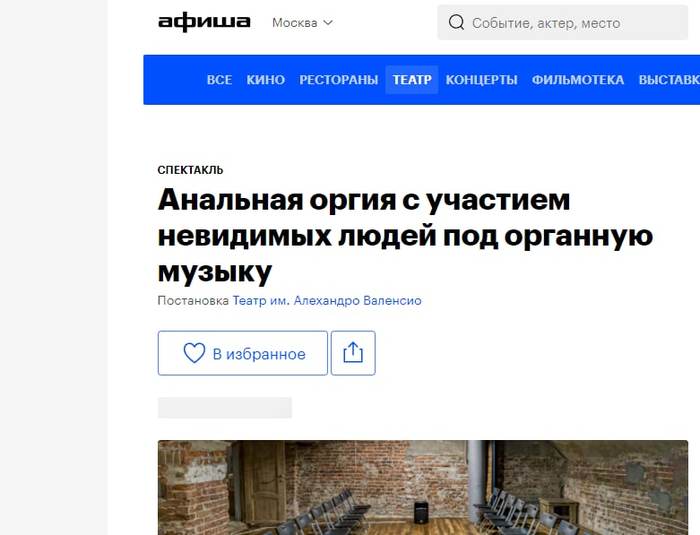700x535 pixels.
Task: Click the heart icon in В избранное
Action: [x=194, y=353]
